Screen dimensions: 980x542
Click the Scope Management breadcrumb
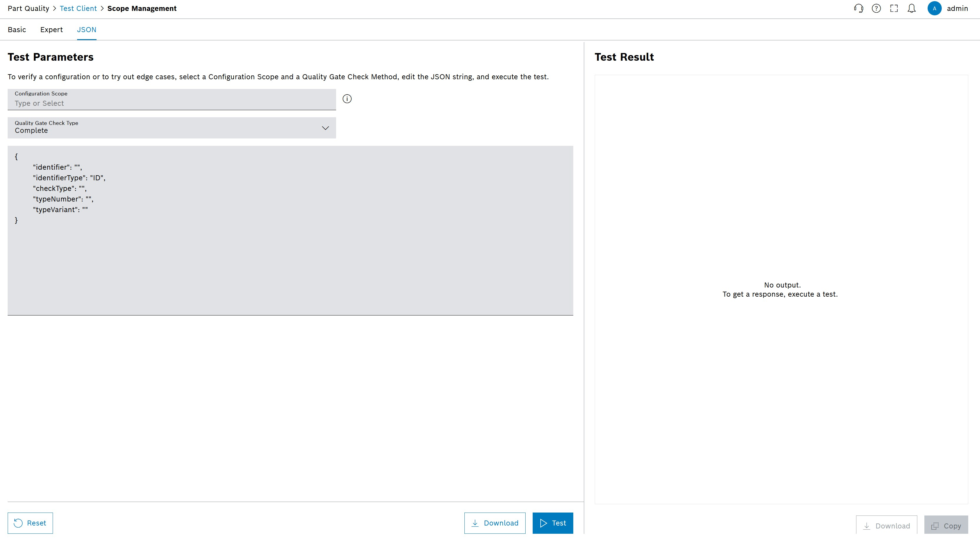click(142, 8)
